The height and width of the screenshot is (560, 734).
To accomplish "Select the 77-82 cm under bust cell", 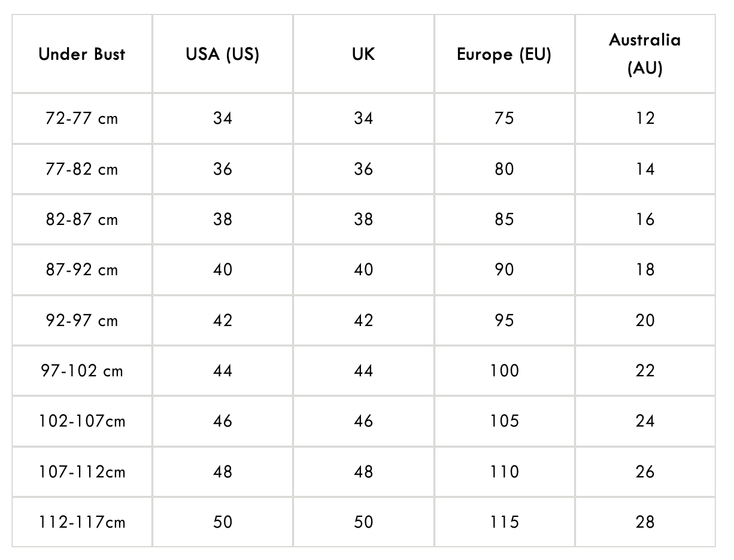I will tap(82, 169).
